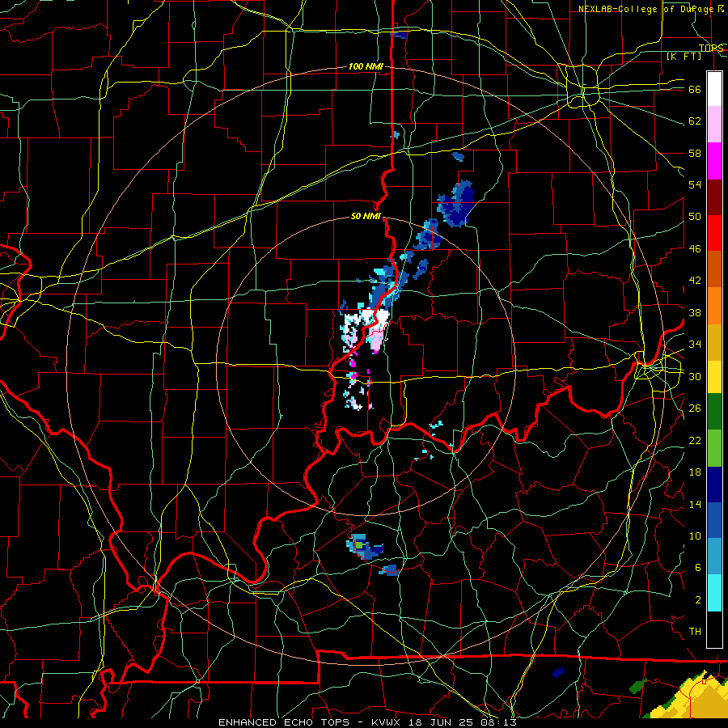Click the '26' legend value
The image size is (728, 728).
(x=695, y=408)
